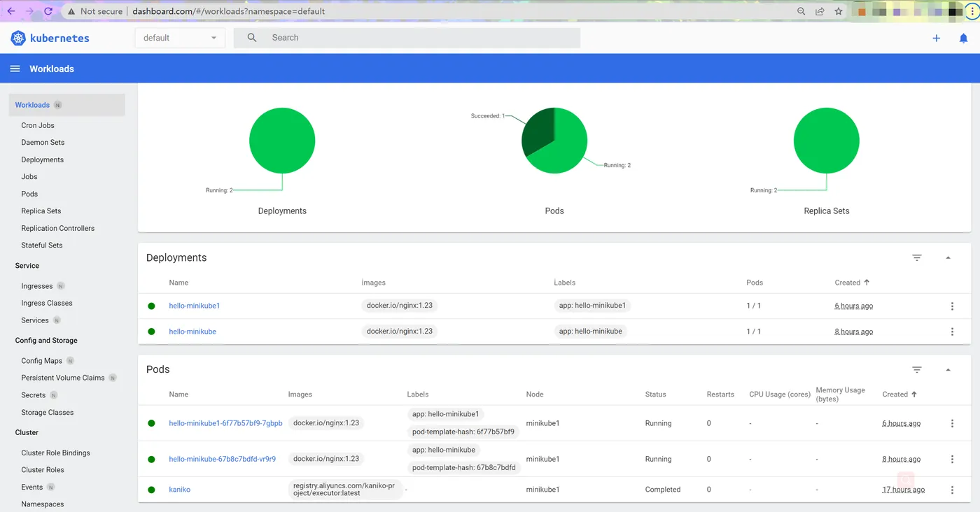The image size is (980, 512).
Task: Open Persistent Volume Claims in sidebar
Action: point(63,378)
